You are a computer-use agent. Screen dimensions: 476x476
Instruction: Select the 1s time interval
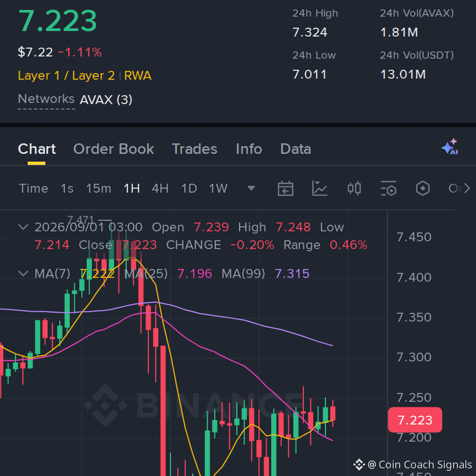[67, 189]
